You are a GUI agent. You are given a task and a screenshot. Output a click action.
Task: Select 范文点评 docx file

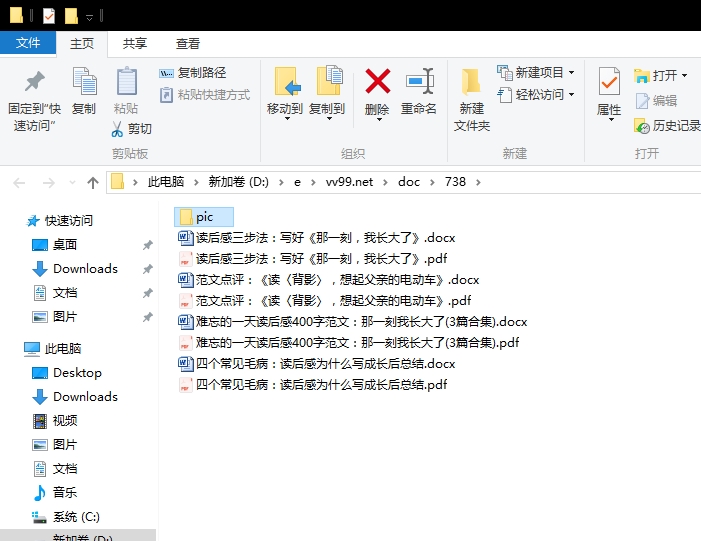point(329,280)
